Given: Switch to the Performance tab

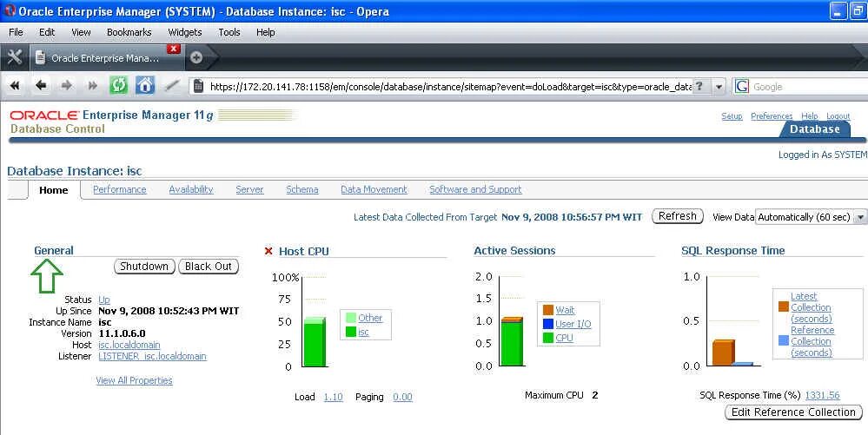Looking at the screenshot, I should 120,189.
